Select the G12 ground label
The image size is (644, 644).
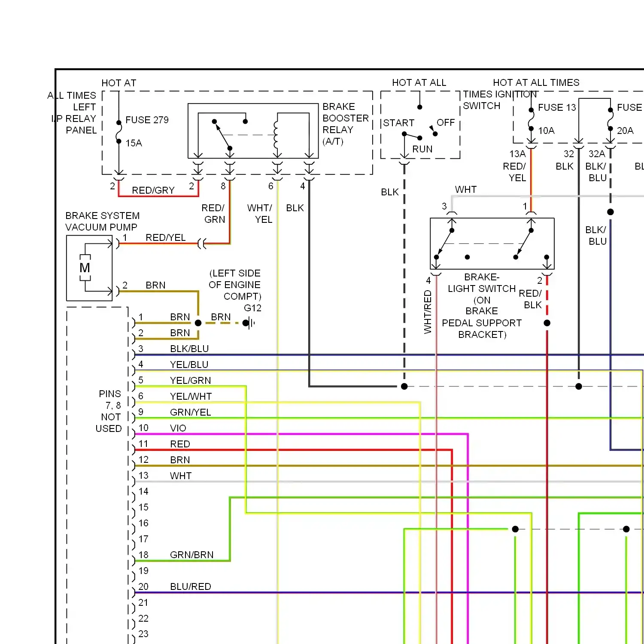(252, 308)
